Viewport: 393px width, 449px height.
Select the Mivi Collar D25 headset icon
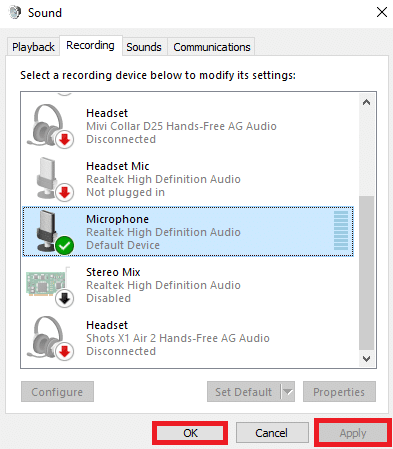click(x=50, y=125)
